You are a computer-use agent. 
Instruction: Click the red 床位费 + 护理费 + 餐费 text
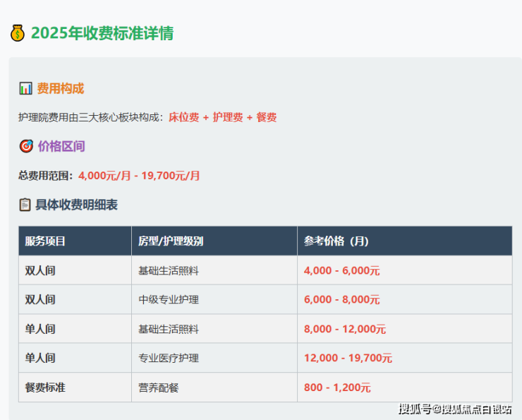[x=222, y=117]
